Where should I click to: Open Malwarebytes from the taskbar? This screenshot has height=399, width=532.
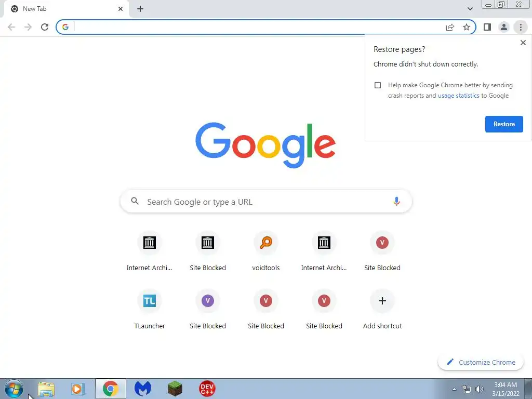142,389
